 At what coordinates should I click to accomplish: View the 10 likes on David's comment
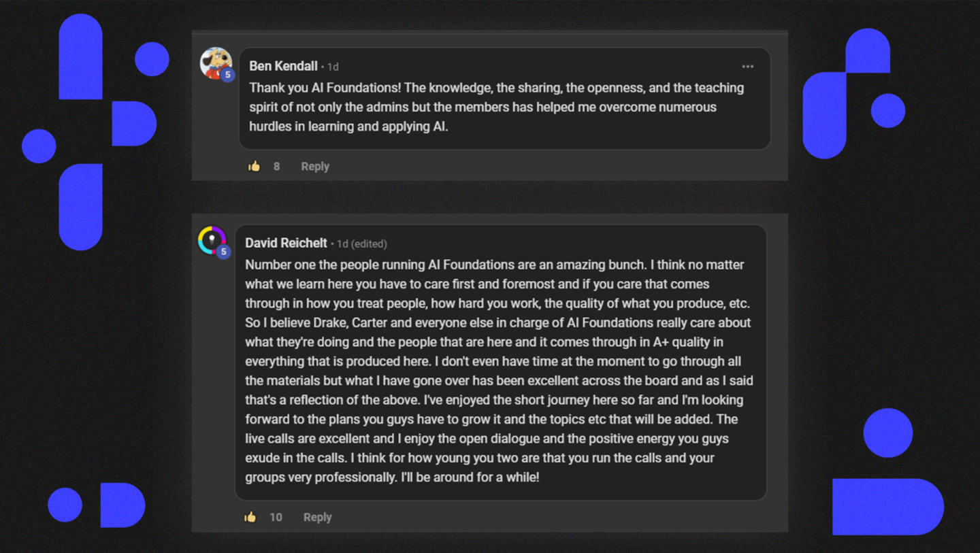[276, 517]
